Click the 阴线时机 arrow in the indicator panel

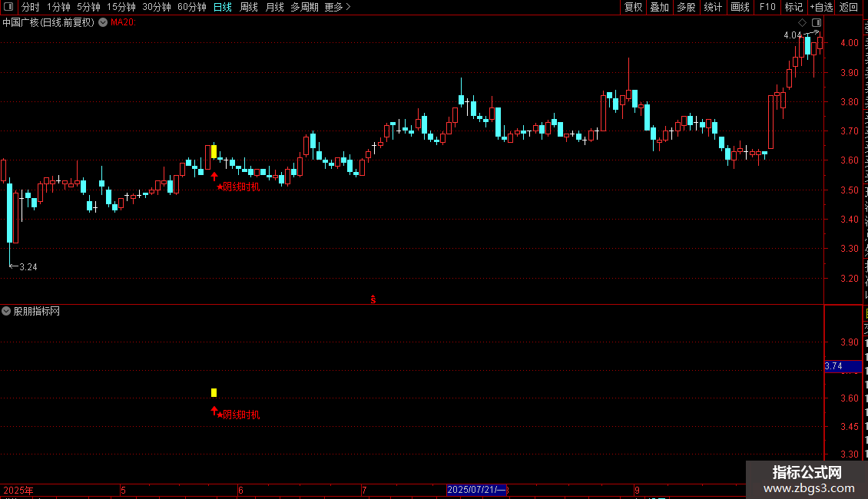[214, 411]
